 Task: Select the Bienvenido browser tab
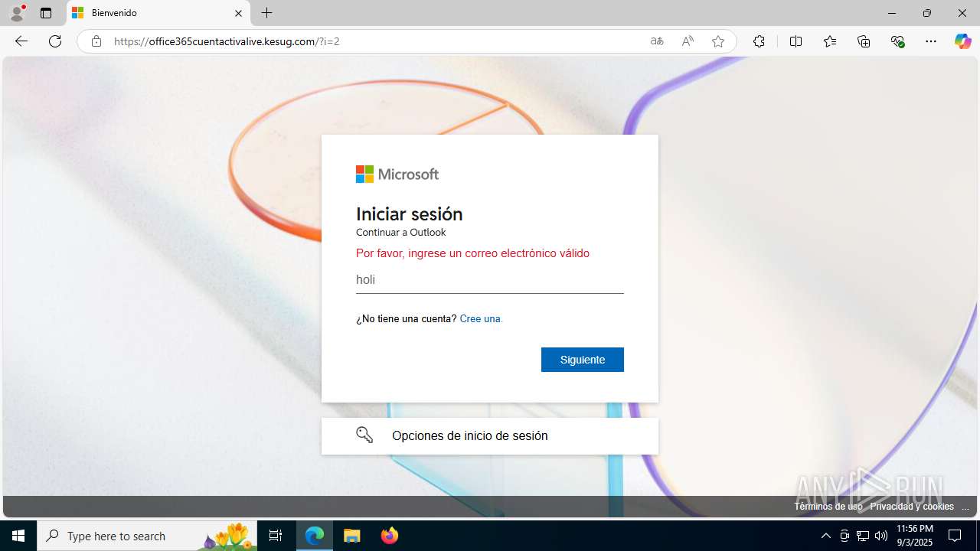point(158,13)
